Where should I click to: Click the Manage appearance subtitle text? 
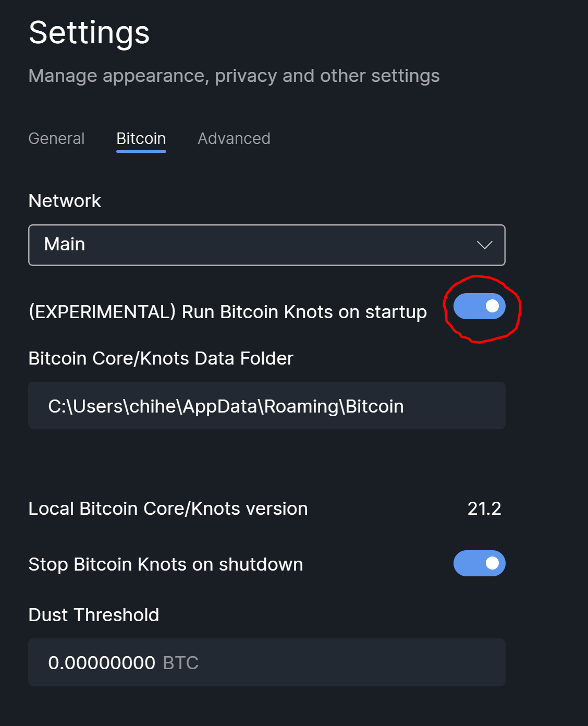point(234,76)
